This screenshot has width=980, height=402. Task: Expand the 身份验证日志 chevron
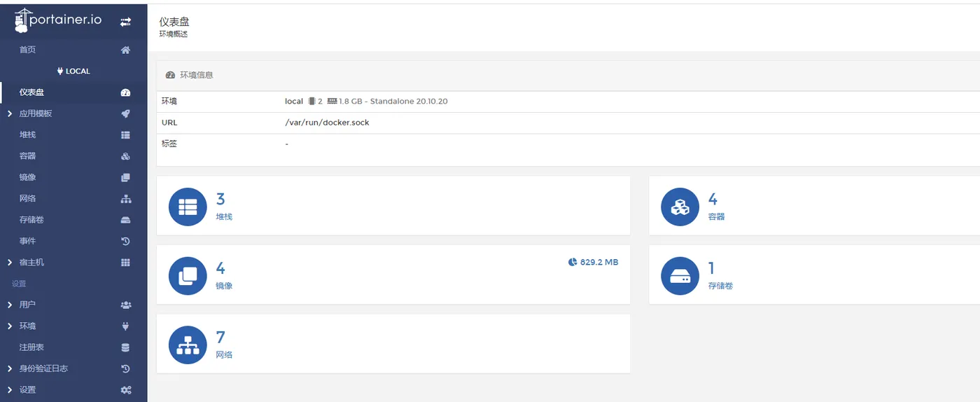pyautogui.click(x=9, y=368)
